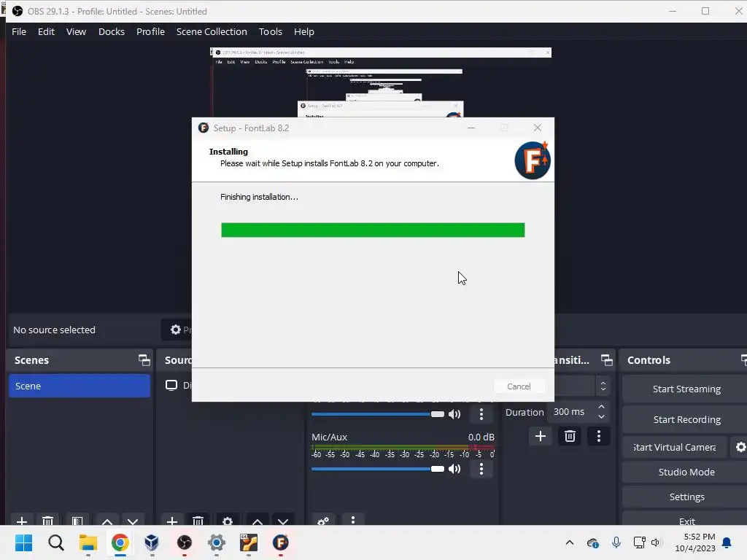747x560 pixels.
Task: Remove selected scene with trash icon
Action: click(x=47, y=521)
